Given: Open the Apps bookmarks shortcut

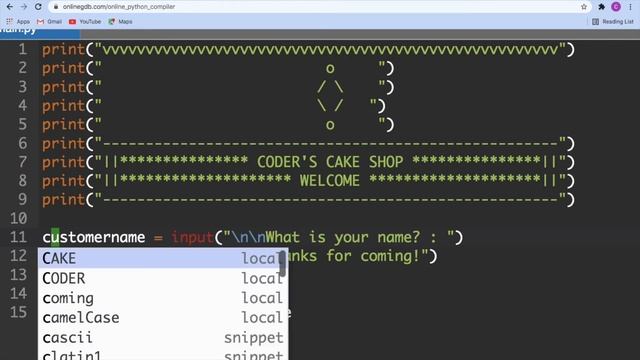Looking at the screenshot, I should coord(18,22).
